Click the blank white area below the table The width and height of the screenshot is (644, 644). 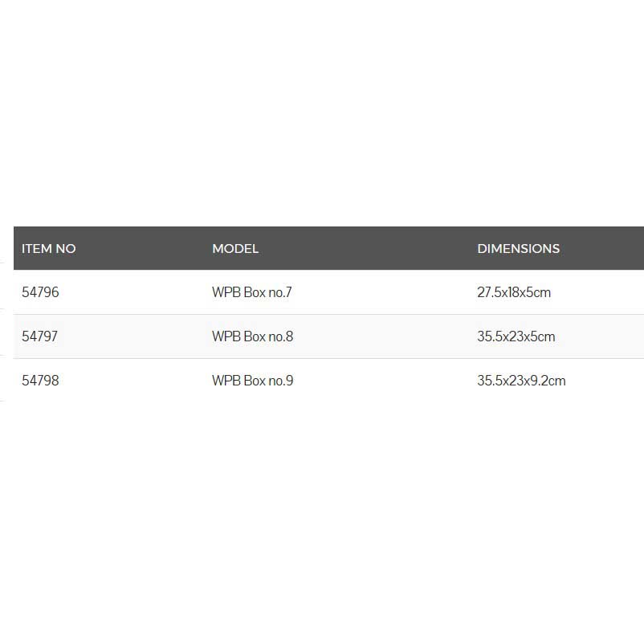[321, 522]
